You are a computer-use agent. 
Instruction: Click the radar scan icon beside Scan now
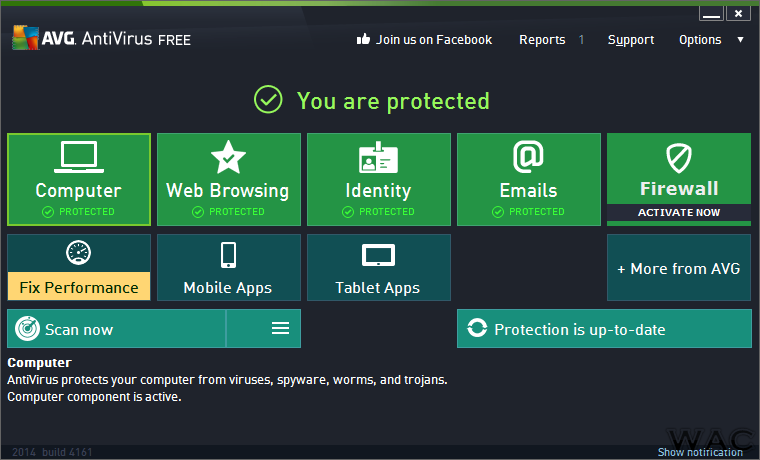[x=28, y=329]
